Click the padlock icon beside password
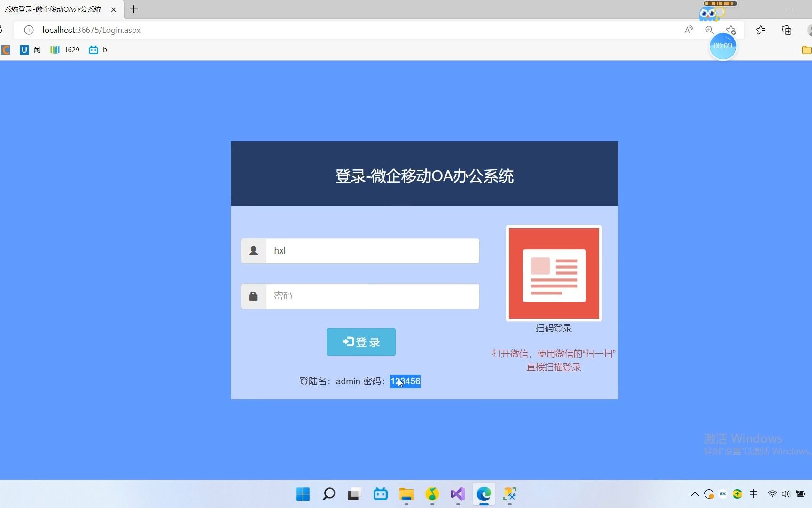 [x=253, y=296]
